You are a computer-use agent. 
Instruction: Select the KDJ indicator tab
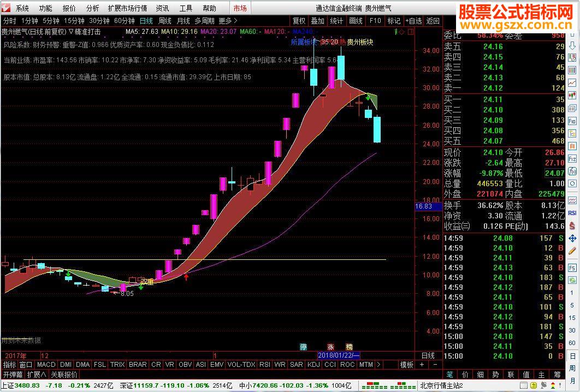click(x=313, y=365)
